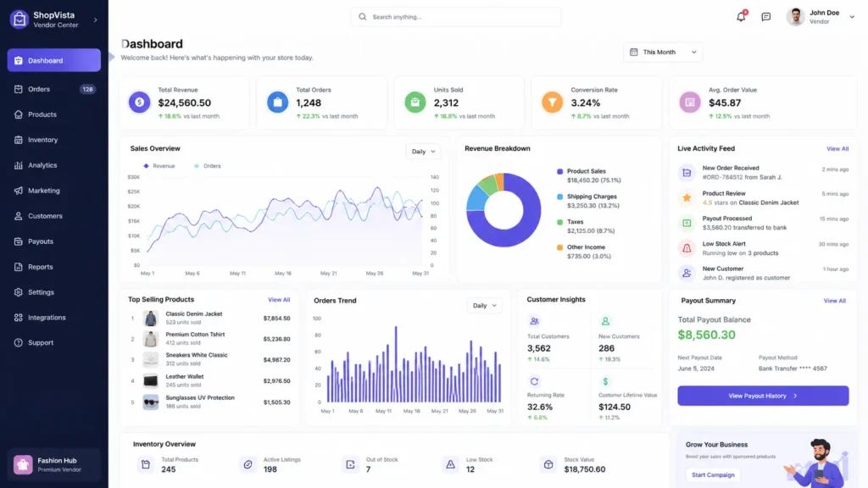Click the Active Listings icon
The width and height of the screenshot is (868, 488).
pyautogui.click(x=248, y=465)
